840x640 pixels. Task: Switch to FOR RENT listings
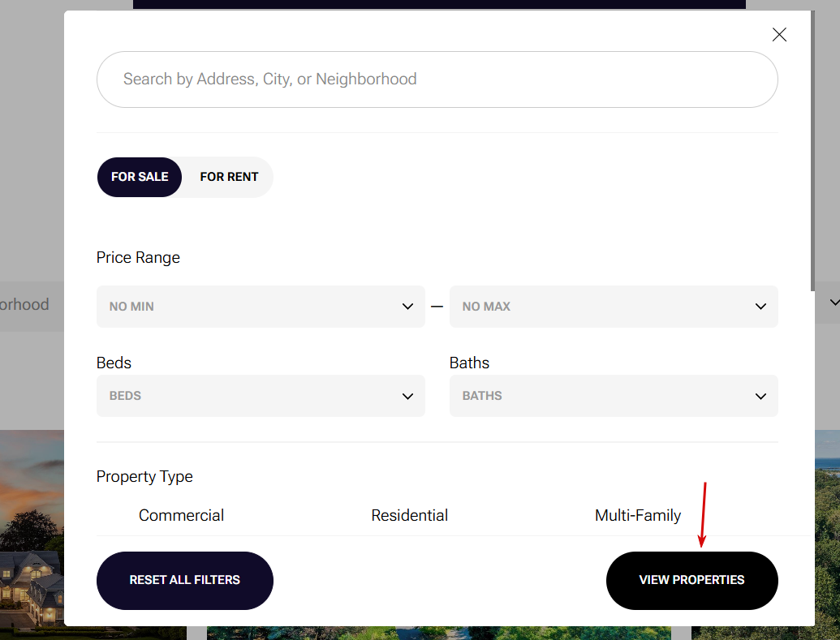point(229,177)
